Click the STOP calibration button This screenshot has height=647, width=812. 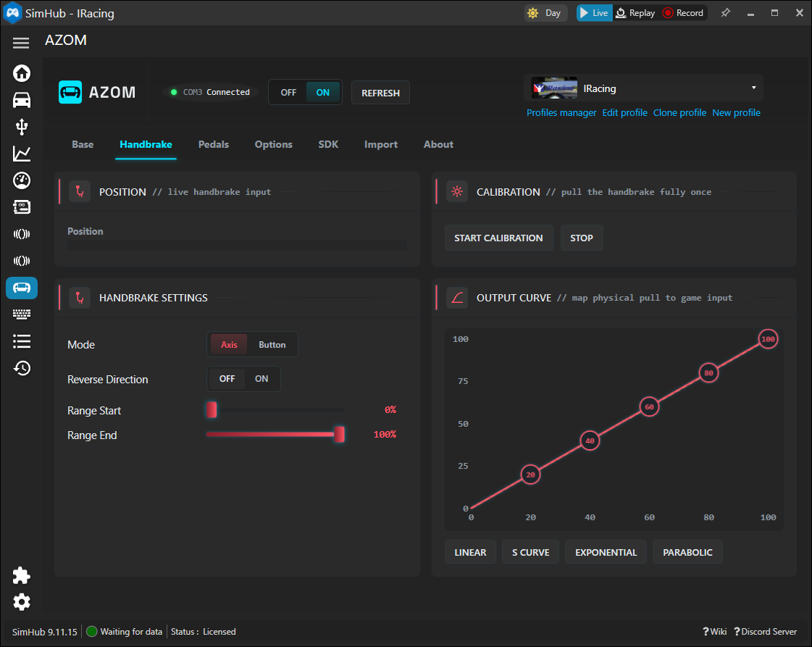pos(582,238)
